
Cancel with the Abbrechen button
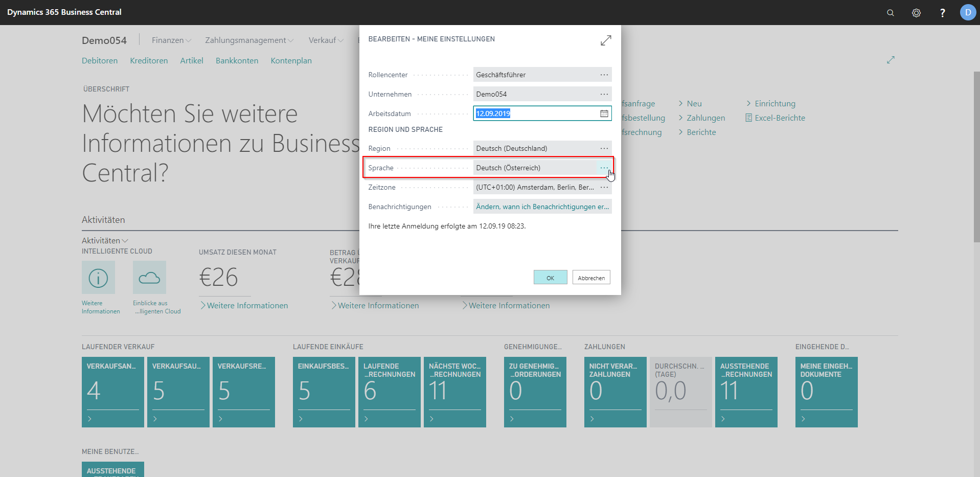tap(591, 278)
